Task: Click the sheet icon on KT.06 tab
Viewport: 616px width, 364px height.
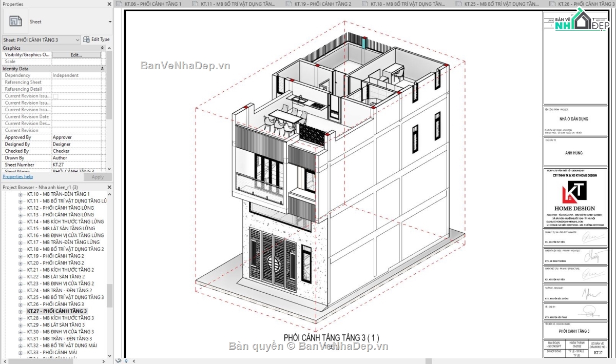Action: pos(120,4)
